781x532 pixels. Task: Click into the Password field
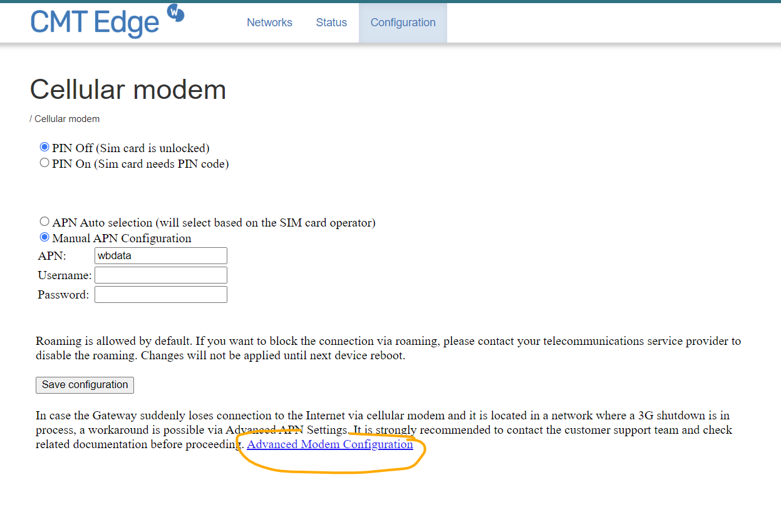161,294
